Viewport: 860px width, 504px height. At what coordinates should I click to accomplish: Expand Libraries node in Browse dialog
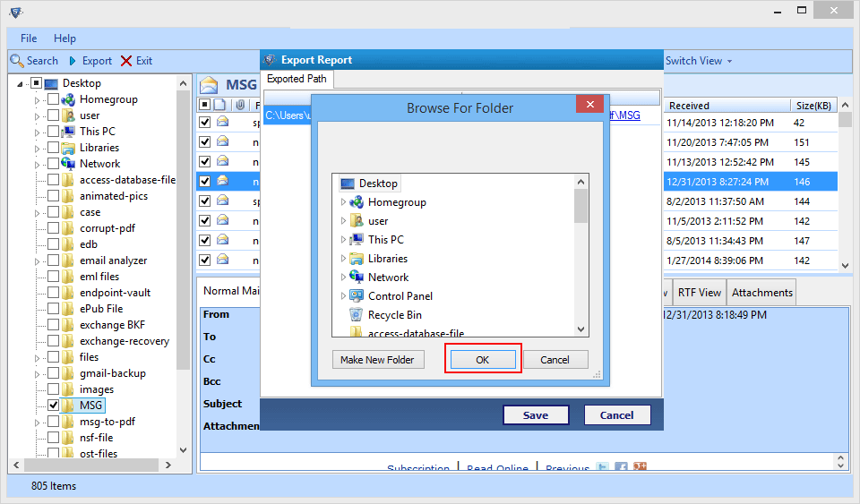coord(343,259)
